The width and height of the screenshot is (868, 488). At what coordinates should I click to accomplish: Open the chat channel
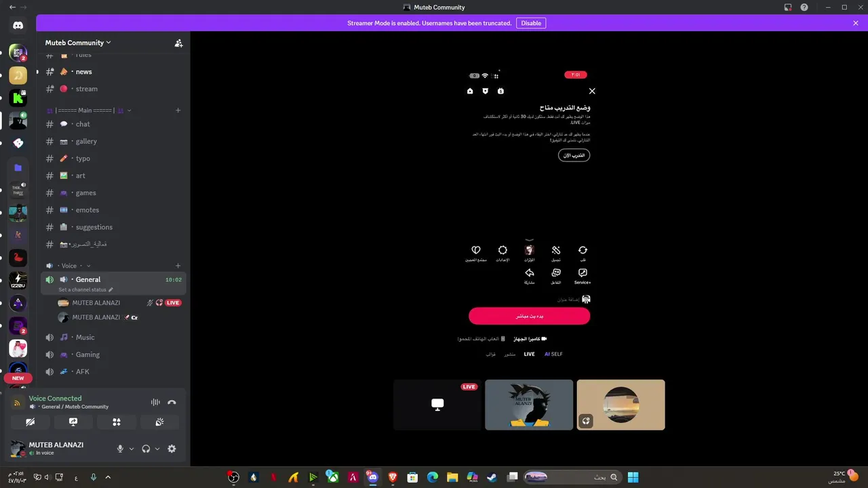(113, 124)
